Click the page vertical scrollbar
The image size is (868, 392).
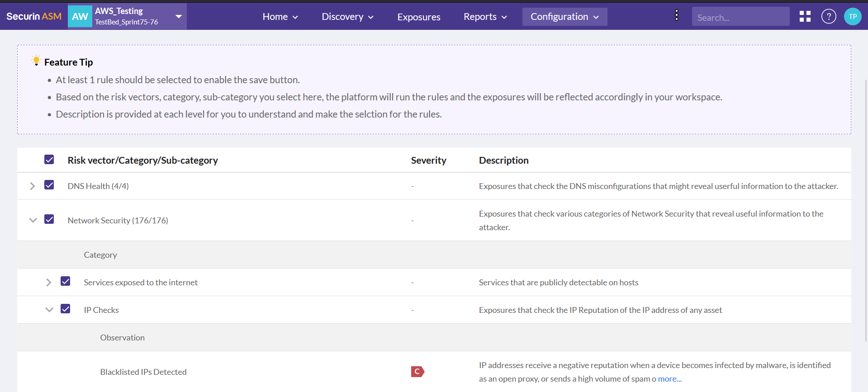(x=866, y=210)
